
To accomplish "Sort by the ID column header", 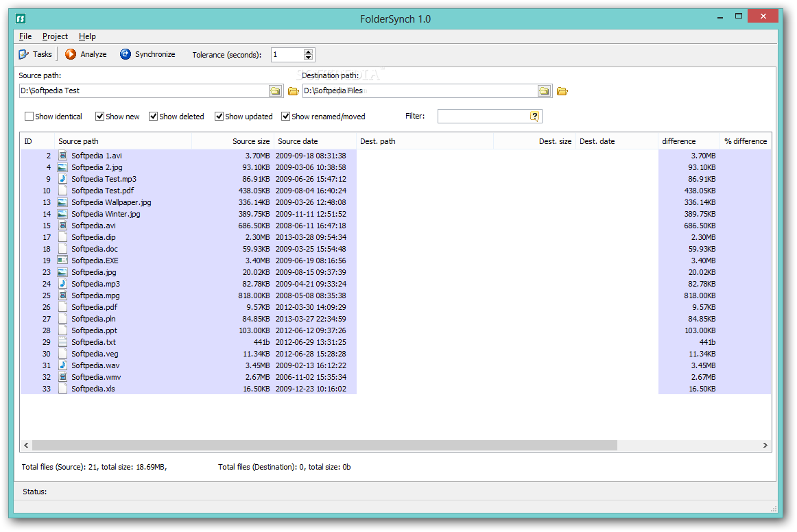I will pos(37,141).
